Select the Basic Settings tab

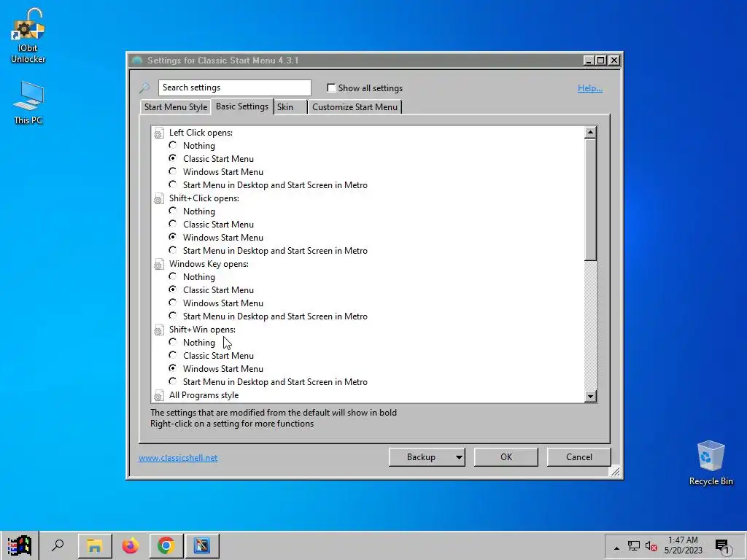point(242,106)
